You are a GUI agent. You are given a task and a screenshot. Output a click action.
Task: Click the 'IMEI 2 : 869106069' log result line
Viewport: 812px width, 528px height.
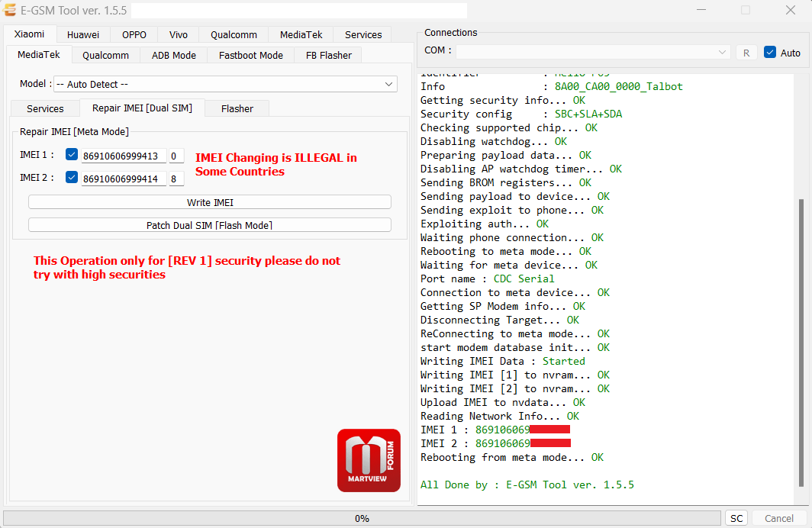click(495, 443)
